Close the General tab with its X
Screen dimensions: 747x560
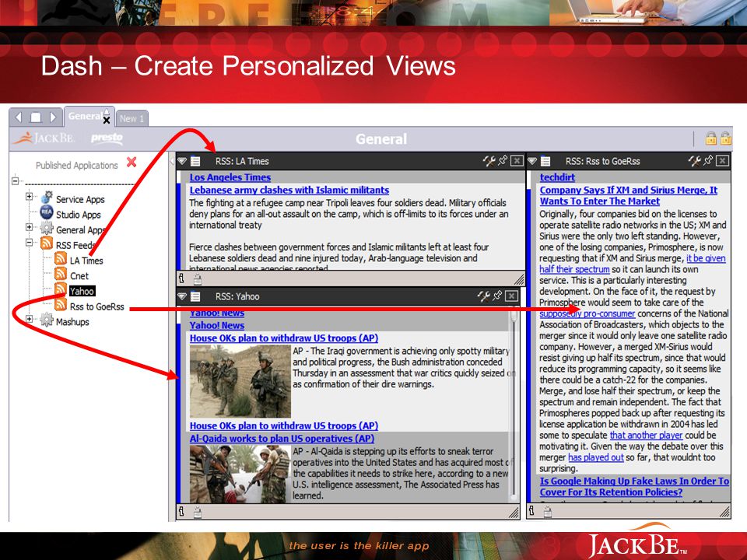(107, 120)
